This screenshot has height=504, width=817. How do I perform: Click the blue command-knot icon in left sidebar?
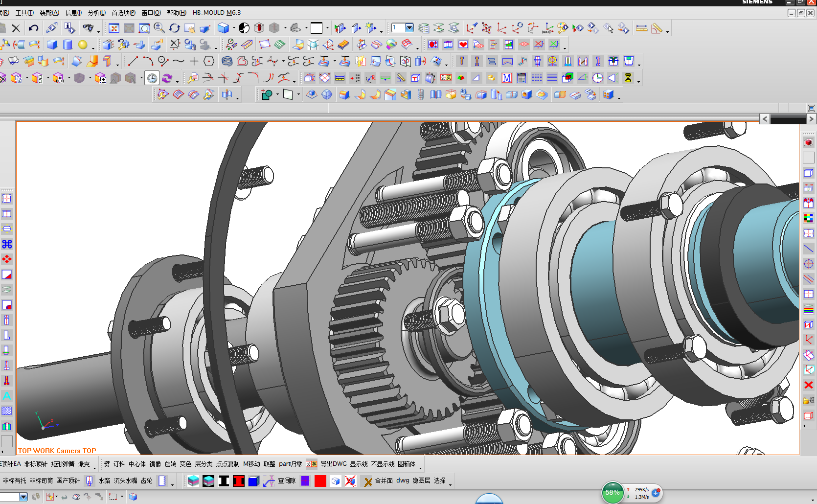click(x=7, y=244)
